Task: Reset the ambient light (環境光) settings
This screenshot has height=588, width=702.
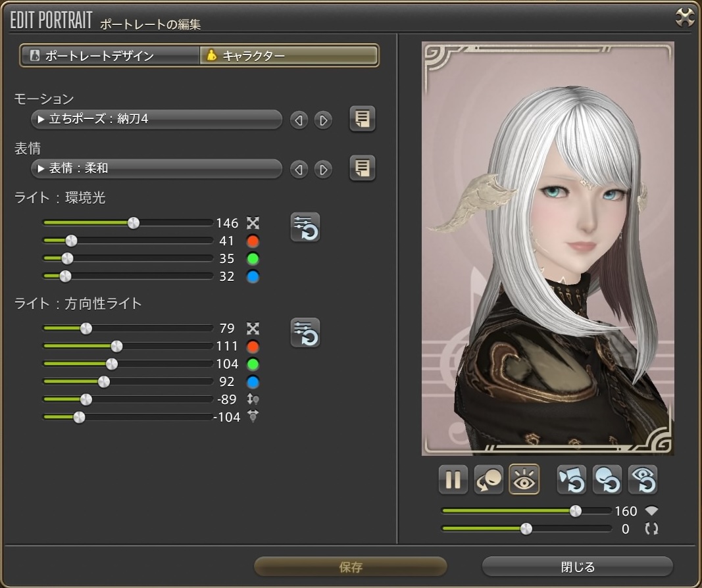Action: coord(305,228)
